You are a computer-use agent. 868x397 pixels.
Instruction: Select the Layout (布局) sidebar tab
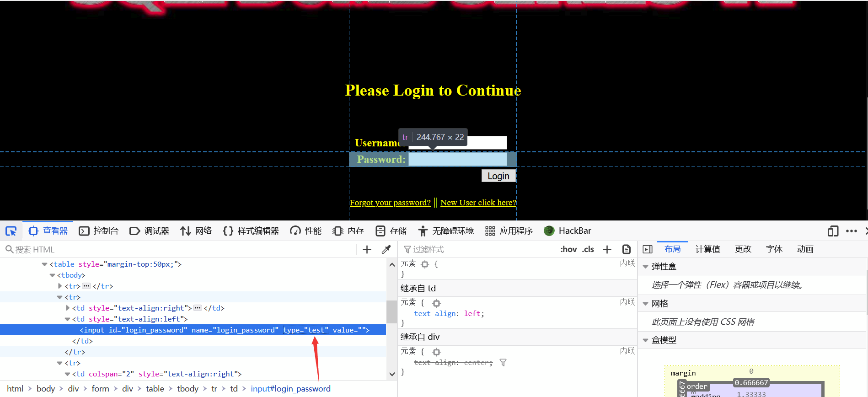point(673,249)
